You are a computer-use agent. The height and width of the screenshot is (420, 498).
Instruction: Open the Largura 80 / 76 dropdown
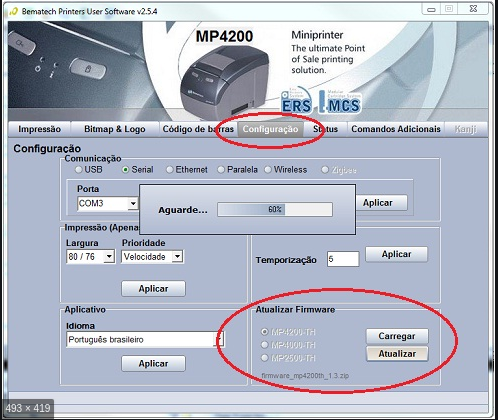point(109,256)
